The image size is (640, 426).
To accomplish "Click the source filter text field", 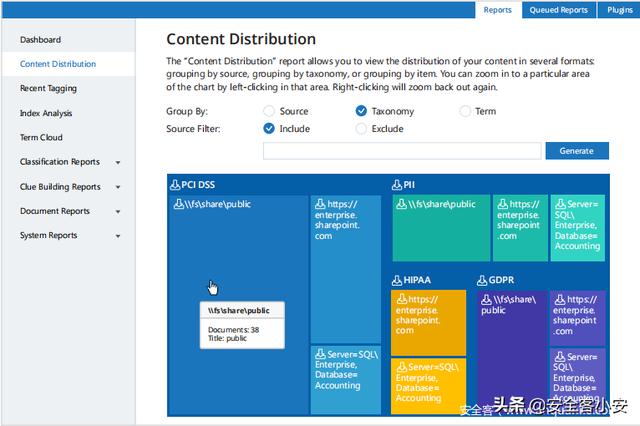I will 402,151.
